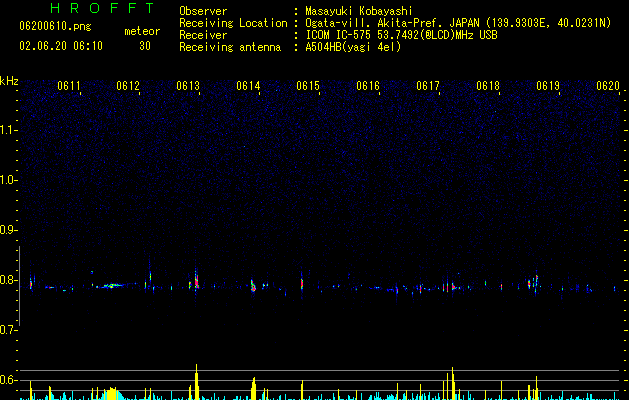The width and height of the screenshot is (629, 400).
Task: Click the 0617 time marker
Action: coord(428,86)
